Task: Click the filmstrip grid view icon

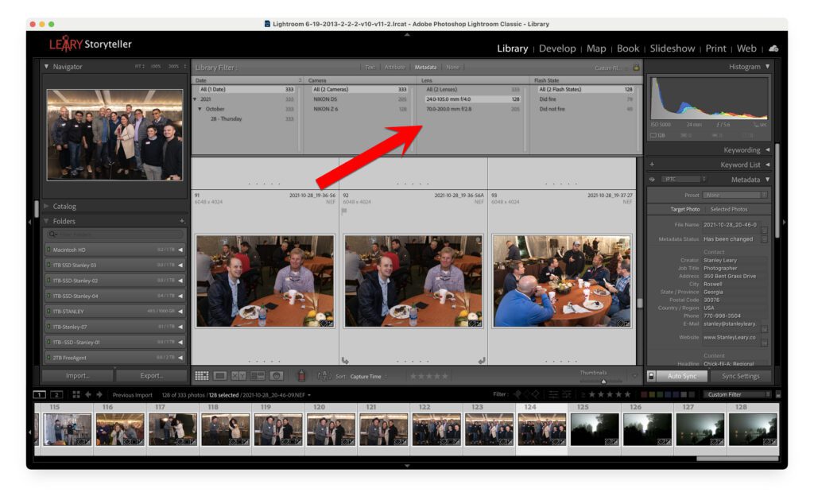Action: (x=76, y=395)
